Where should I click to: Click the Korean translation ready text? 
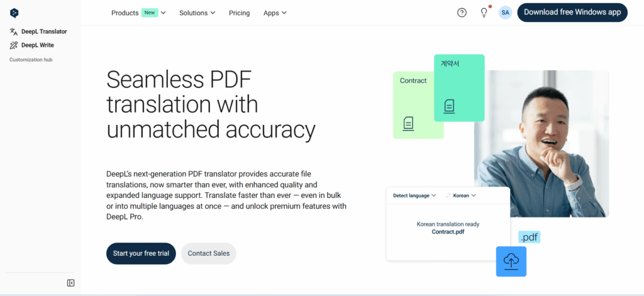[448, 224]
